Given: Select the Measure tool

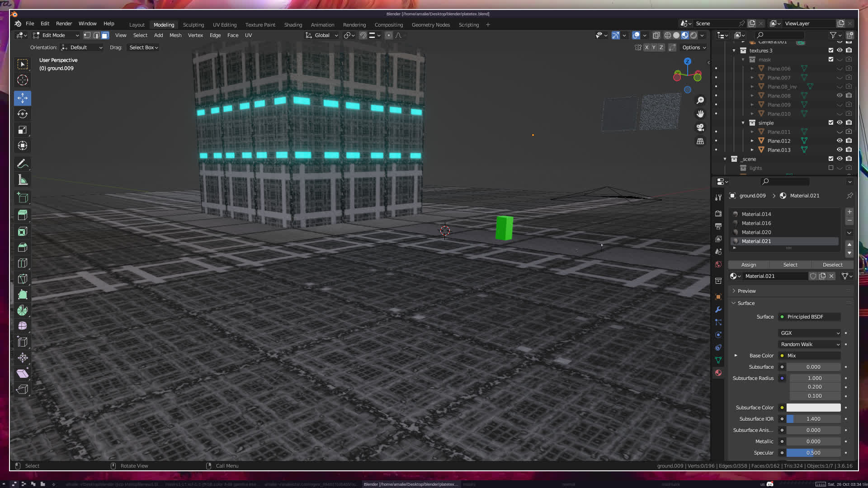Looking at the screenshot, I should coord(22,180).
